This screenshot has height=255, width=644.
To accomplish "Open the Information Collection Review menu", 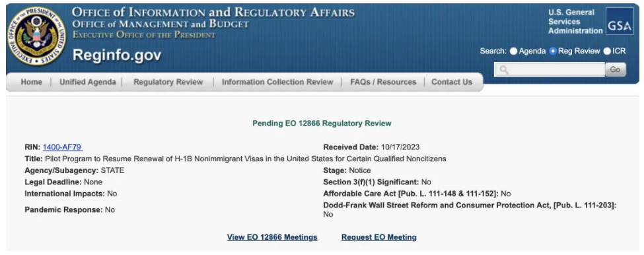I will point(277,82).
